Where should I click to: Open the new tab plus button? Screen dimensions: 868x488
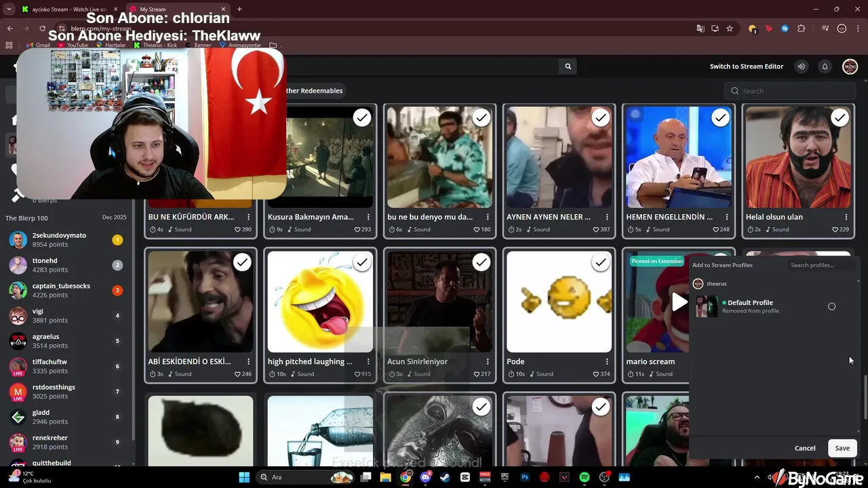pyautogui.click(x=239, y=9)
